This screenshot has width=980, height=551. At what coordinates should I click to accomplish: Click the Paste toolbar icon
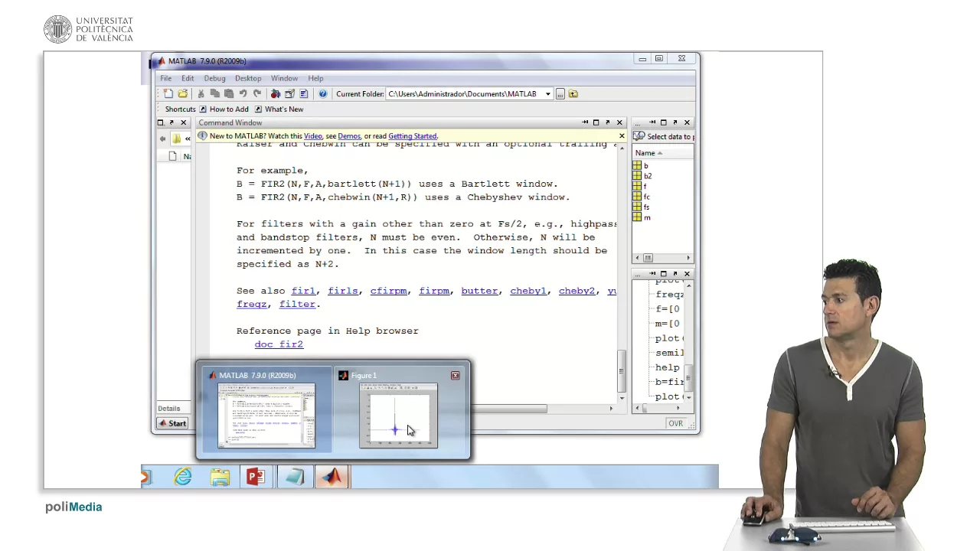click(x=229, y=93)
